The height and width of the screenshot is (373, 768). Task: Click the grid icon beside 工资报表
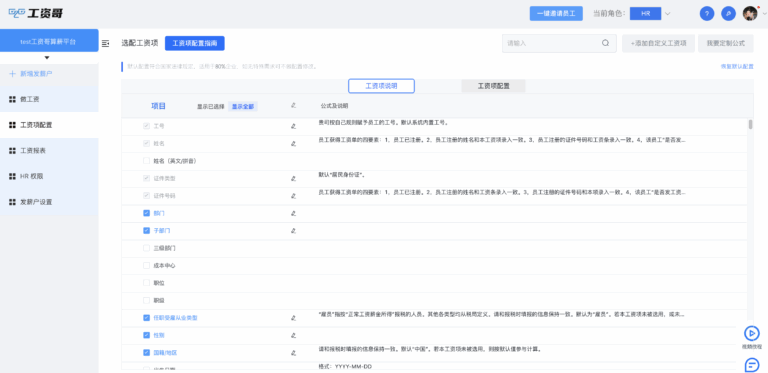pyautogui.click(x=12, y=151)
